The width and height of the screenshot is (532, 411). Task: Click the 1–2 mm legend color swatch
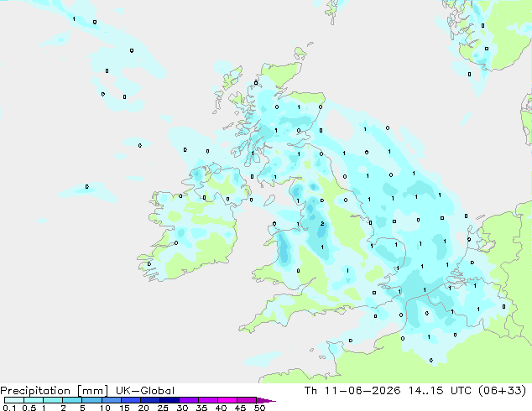point(53,400)
